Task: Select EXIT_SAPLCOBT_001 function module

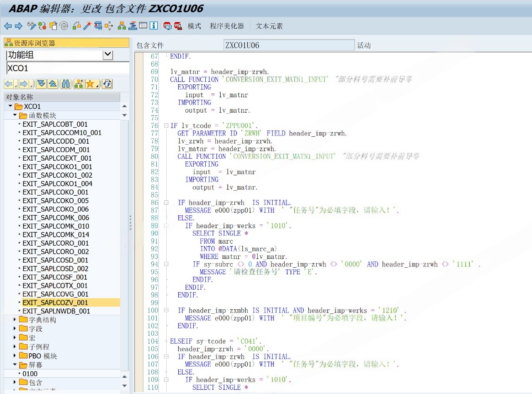Action: click(x=55, y=124)
